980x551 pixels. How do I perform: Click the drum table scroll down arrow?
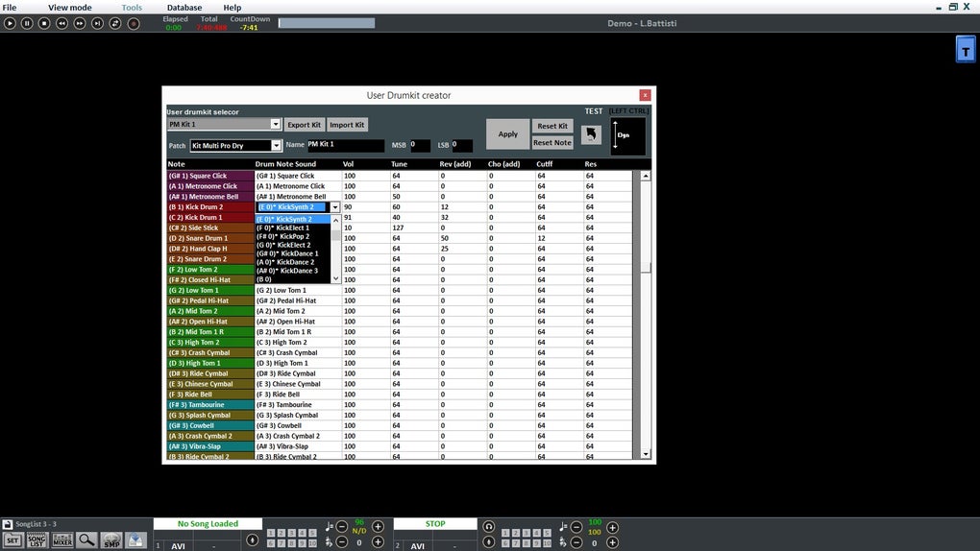click(646, 454)
